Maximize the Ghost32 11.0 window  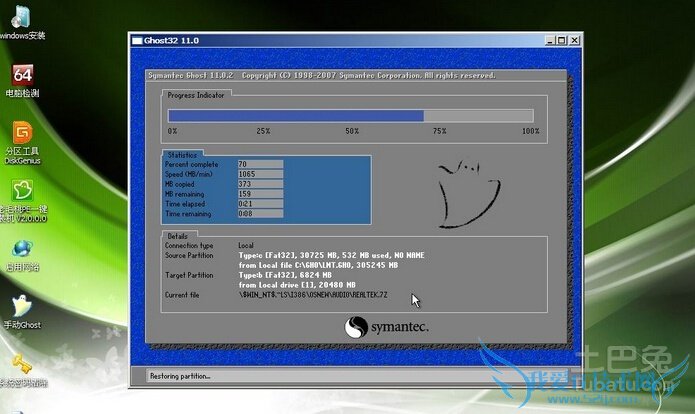[562, 40]
